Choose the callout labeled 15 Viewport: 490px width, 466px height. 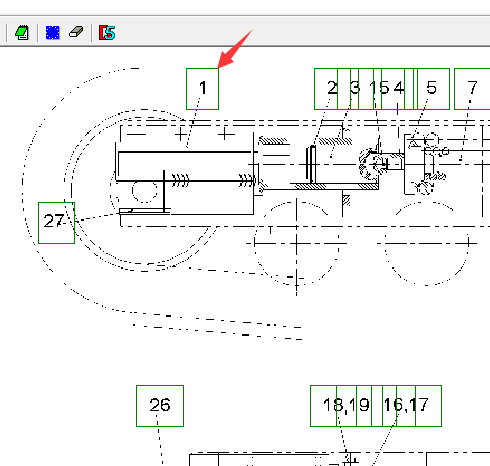[378, 89]
